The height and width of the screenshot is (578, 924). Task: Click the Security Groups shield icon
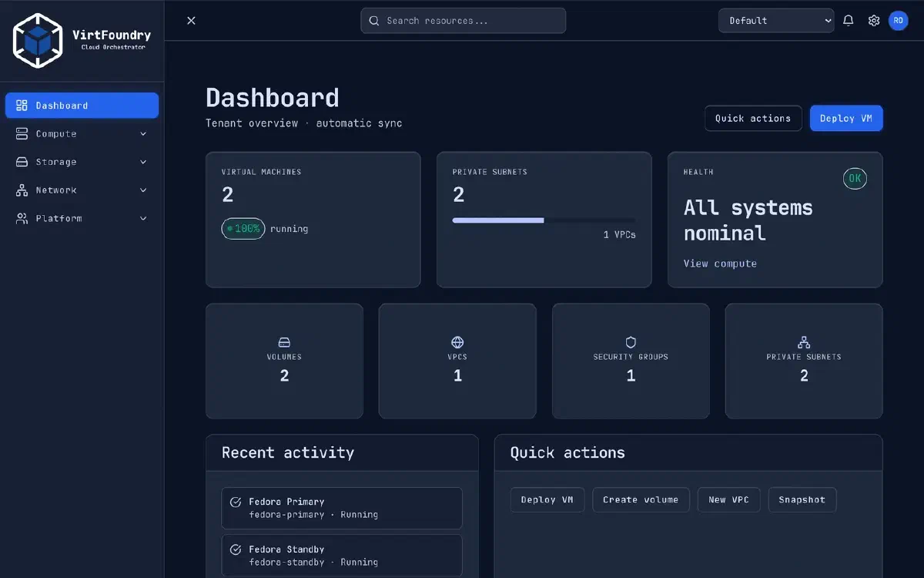pos(631,342)
